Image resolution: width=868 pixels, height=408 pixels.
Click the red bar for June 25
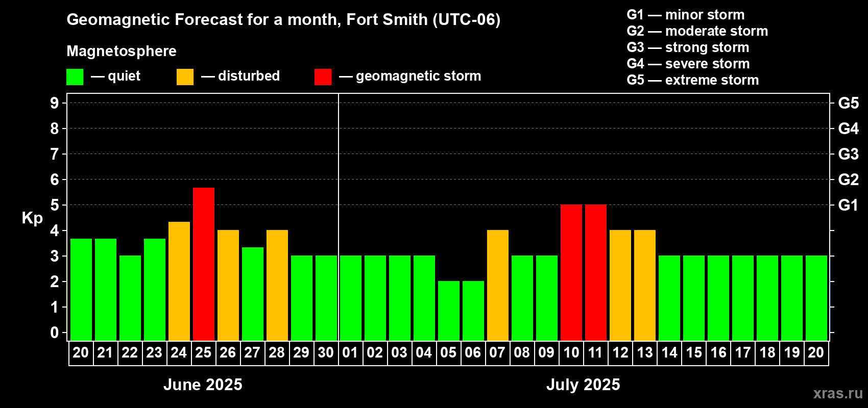[x=204, y=264]
